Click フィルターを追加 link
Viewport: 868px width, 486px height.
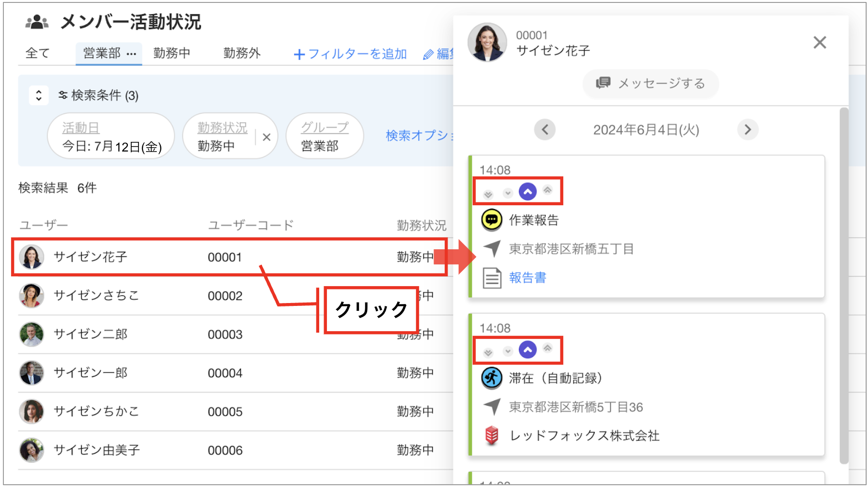click(x=350, y=54)
